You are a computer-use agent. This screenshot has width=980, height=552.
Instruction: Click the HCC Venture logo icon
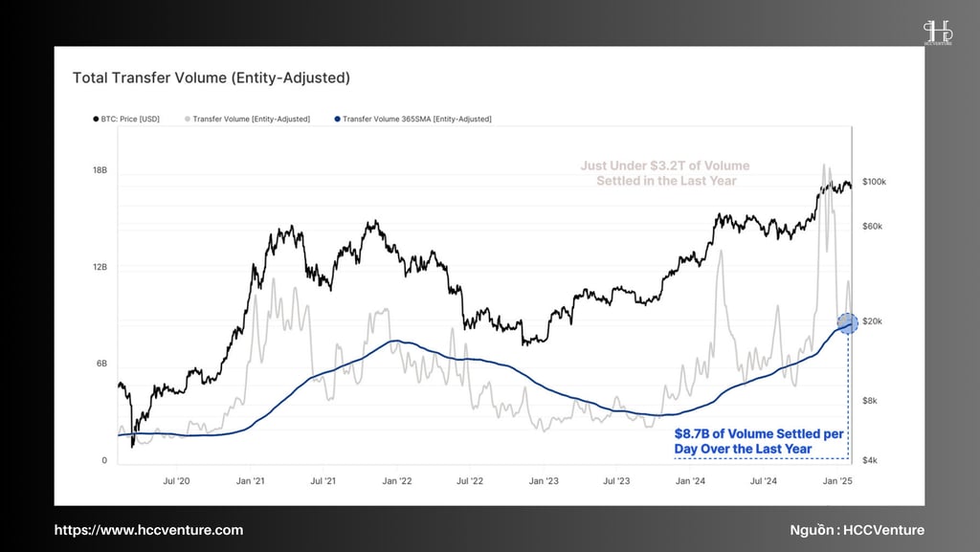coord(938,32)
